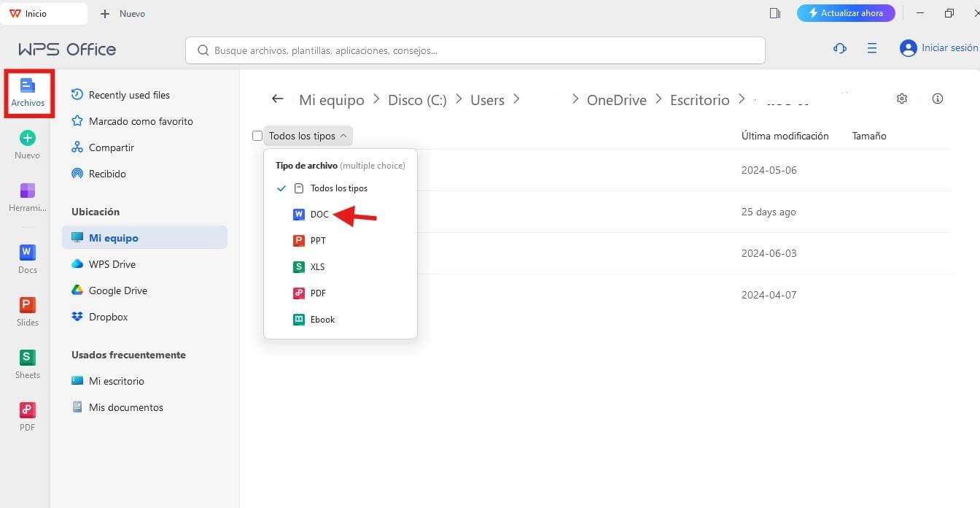Open folder view settings gear
Screen dimensions: 980x508
tap(902, 99)
